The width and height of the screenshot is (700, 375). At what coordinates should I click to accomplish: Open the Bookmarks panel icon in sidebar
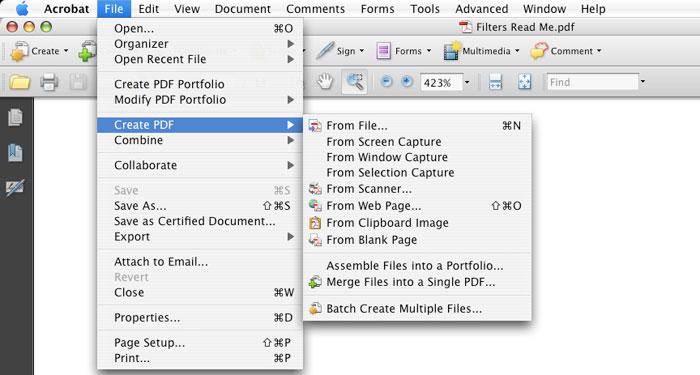tap(16, 152)
